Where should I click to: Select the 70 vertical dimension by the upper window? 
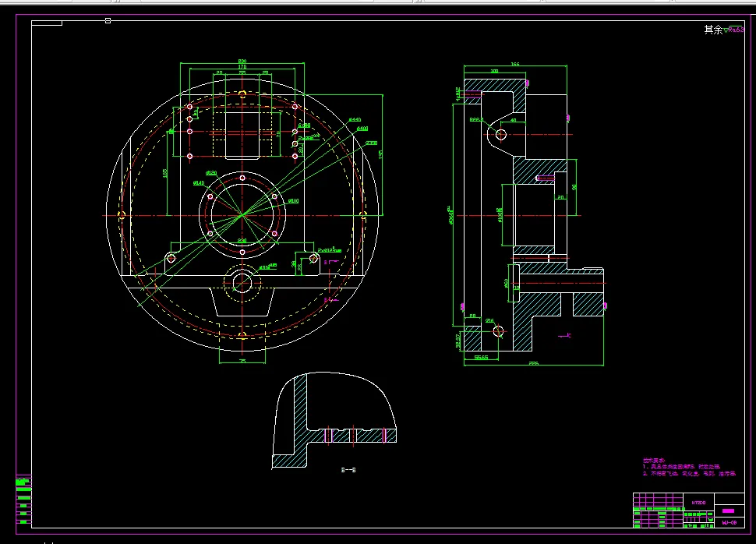click(x=278, y=135)
